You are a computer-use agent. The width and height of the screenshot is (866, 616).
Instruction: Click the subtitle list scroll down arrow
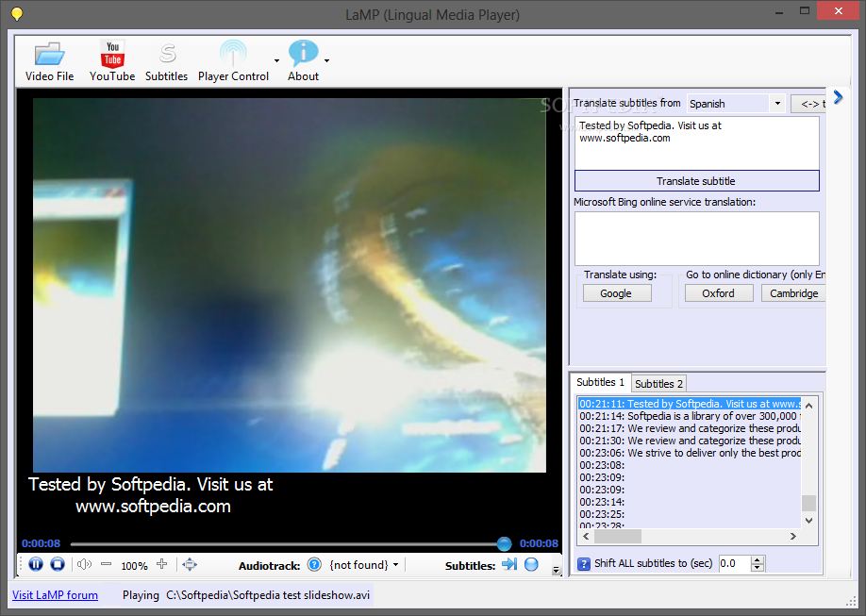click(808, 521)
